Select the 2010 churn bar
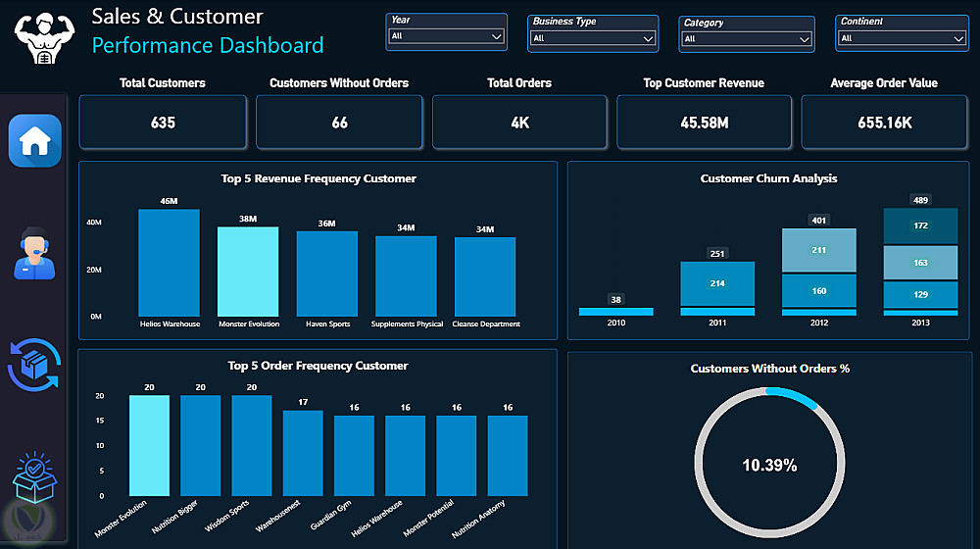Screen dimensions: 980x549 (x=615, y=312)
